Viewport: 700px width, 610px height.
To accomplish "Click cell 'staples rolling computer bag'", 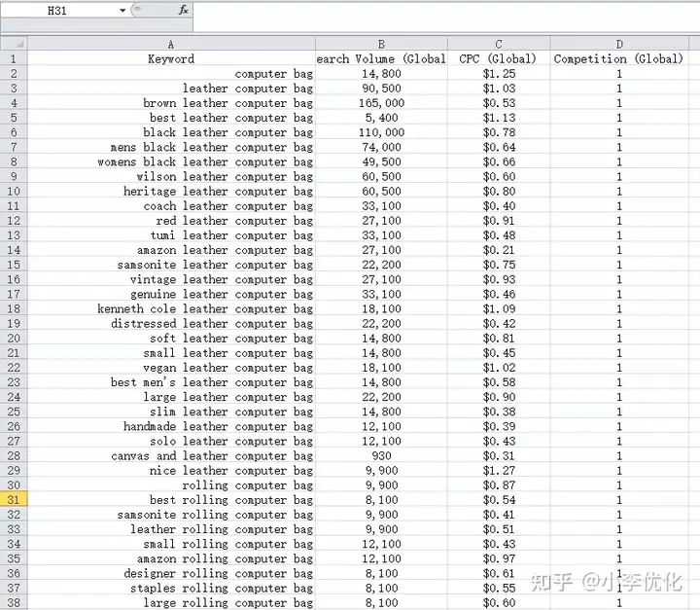I will [x=171, y=588].
